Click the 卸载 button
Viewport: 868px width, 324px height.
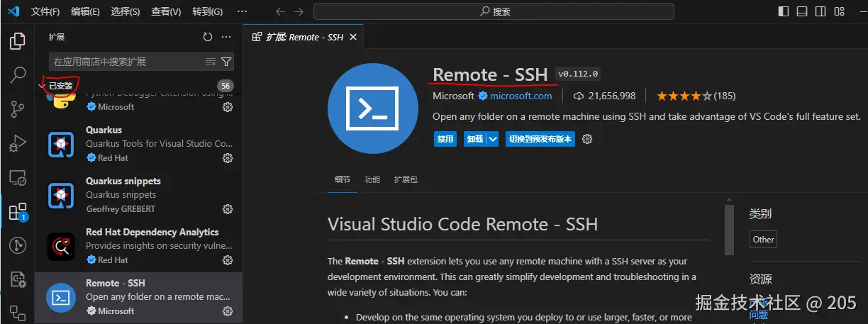click(x=475, y=139)
